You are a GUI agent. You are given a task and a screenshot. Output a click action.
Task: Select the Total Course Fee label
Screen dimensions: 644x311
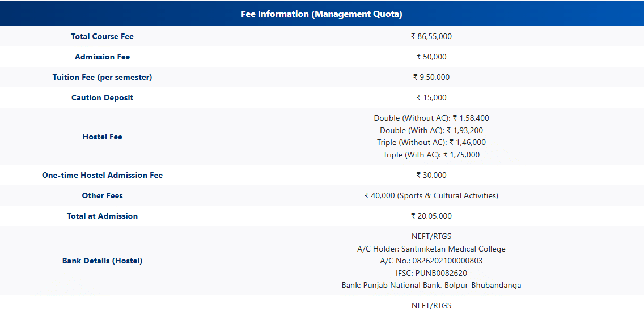point(102,36)
